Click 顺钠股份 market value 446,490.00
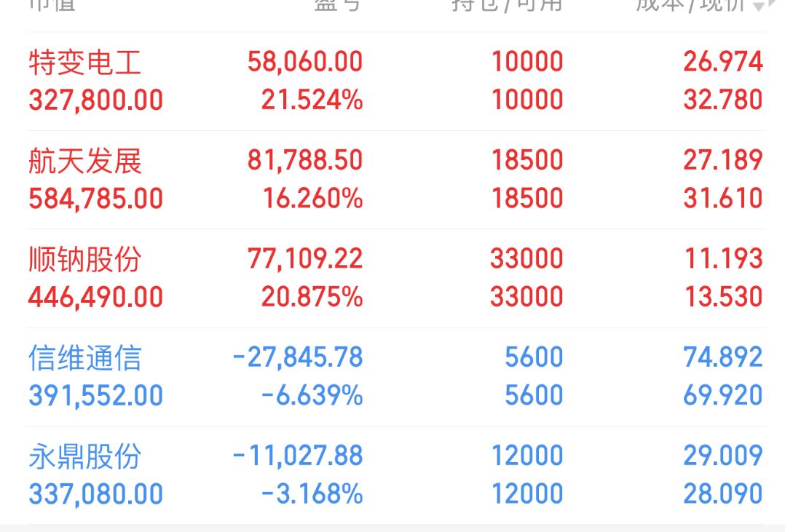This screenshot has height=532, width=785. point(95,298)
